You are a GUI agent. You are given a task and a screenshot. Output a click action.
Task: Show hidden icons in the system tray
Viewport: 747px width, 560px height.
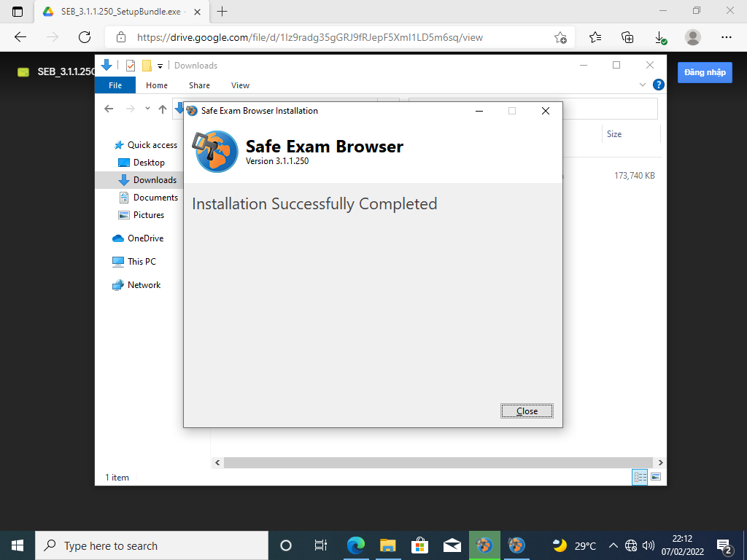tap(614, 545)
